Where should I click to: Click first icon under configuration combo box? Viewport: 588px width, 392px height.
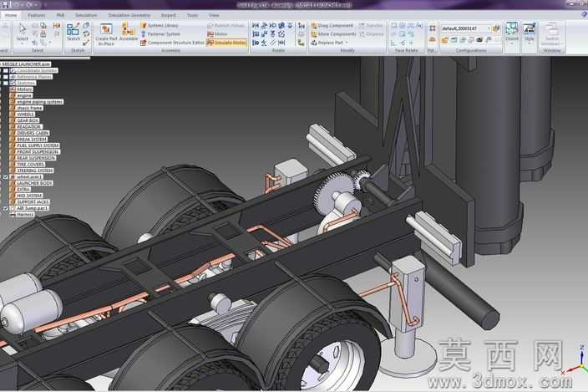444,40
